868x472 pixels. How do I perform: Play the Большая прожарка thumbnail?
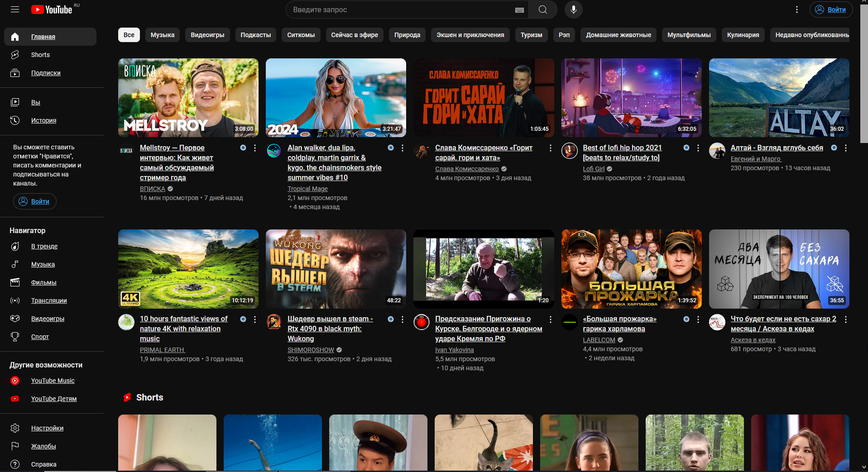(631, 269)
